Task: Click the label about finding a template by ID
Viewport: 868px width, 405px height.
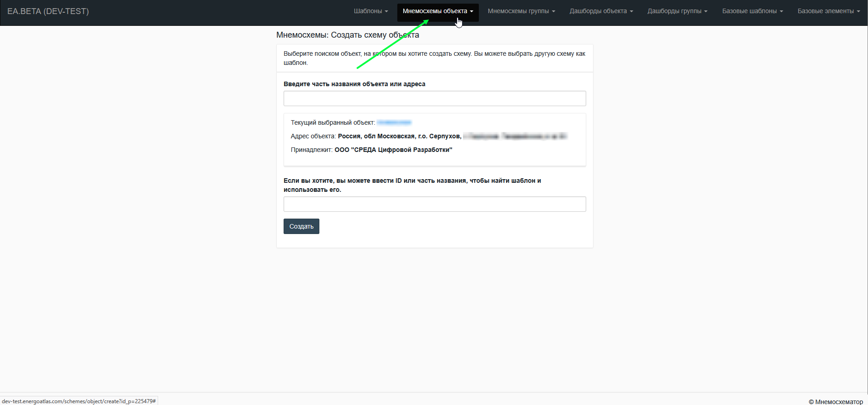Action: tap(412, 185)
